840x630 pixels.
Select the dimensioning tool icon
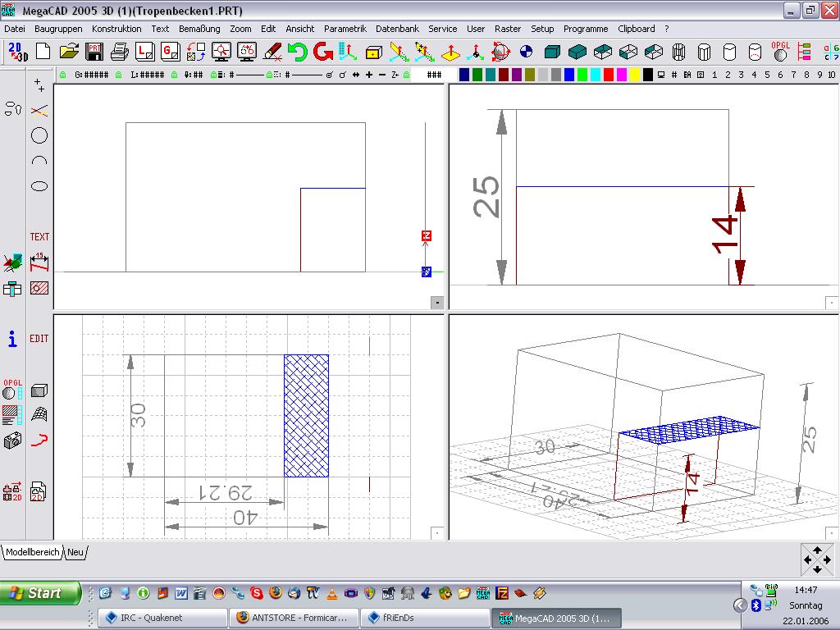pos(39,262)
